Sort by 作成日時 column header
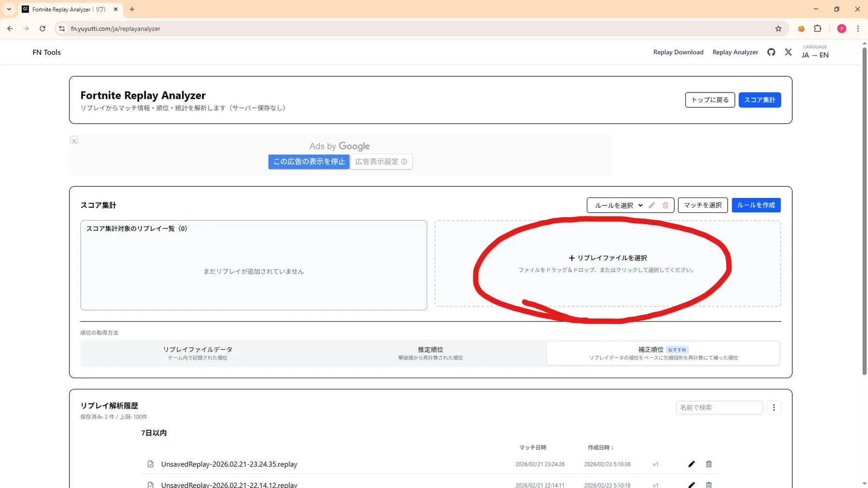Viewport: 868px width, 488px height. click(600, 448)
